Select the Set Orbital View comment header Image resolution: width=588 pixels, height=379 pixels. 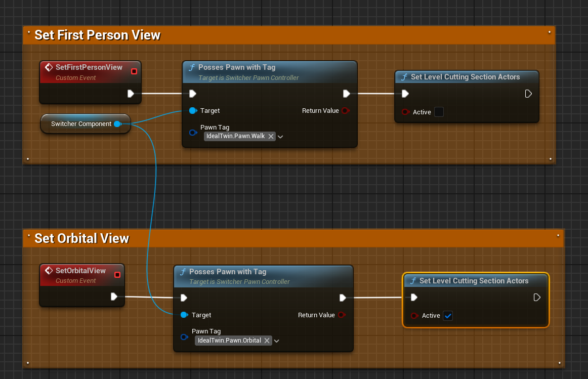pyautogui.click(x=82, y=238)
